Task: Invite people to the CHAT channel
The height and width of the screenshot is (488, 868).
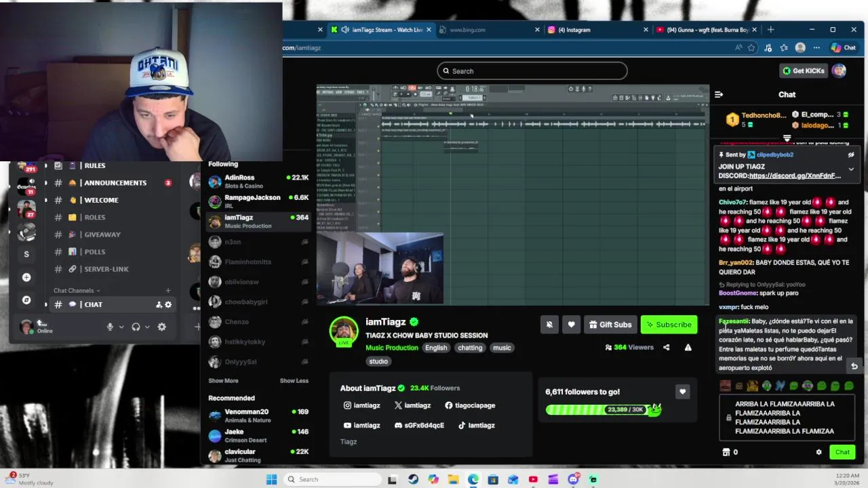Action: [x=159, y=305]
